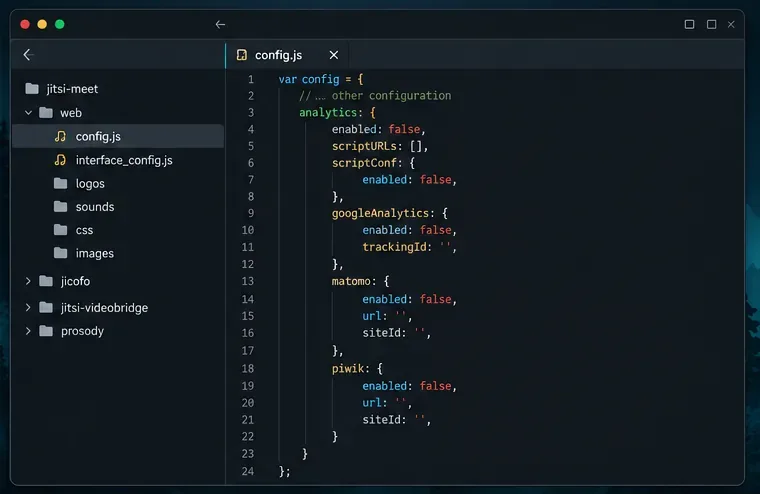This screenshot has height=494, width=760.
Task: Open config.js in the file tree
Action: click(118, 136)
